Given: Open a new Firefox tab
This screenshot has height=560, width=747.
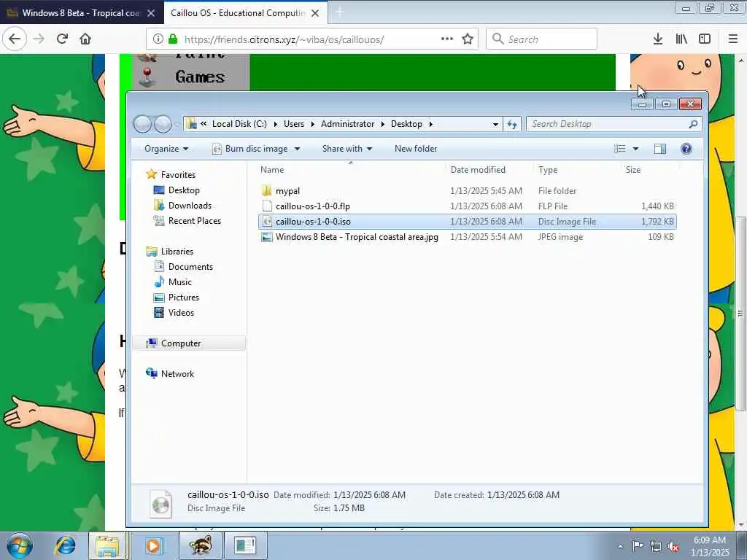Looking at the screenshot, I should coord(340,12).
